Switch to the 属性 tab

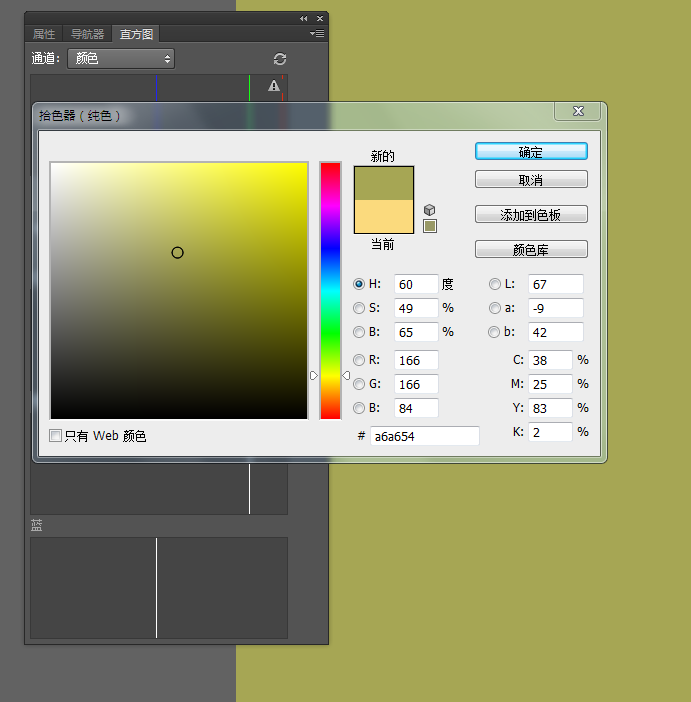(x=45, y=34)
